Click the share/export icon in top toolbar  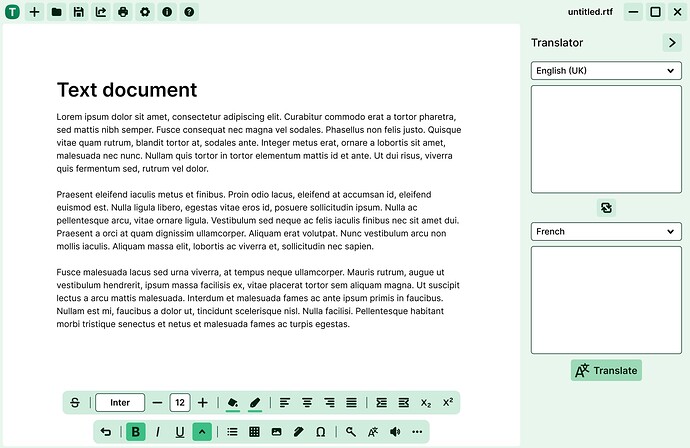point(101,12)
